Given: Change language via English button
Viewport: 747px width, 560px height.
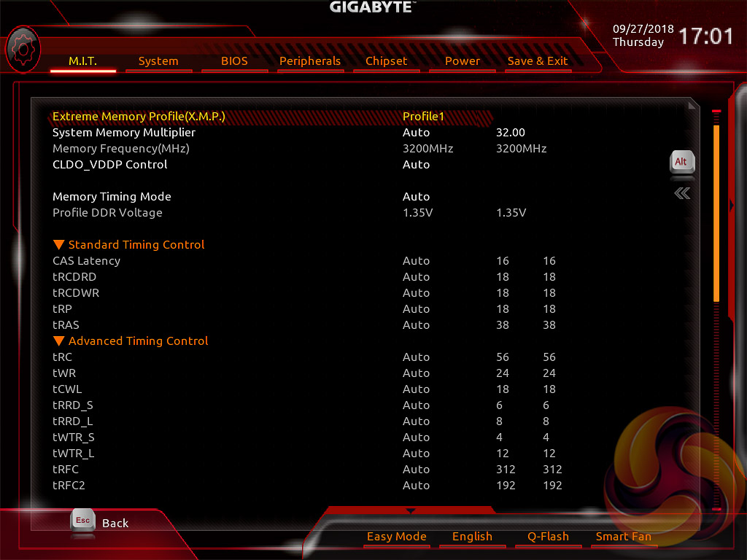Looking at the screenshot, I should pyautogui.click(x=472, y=537).
